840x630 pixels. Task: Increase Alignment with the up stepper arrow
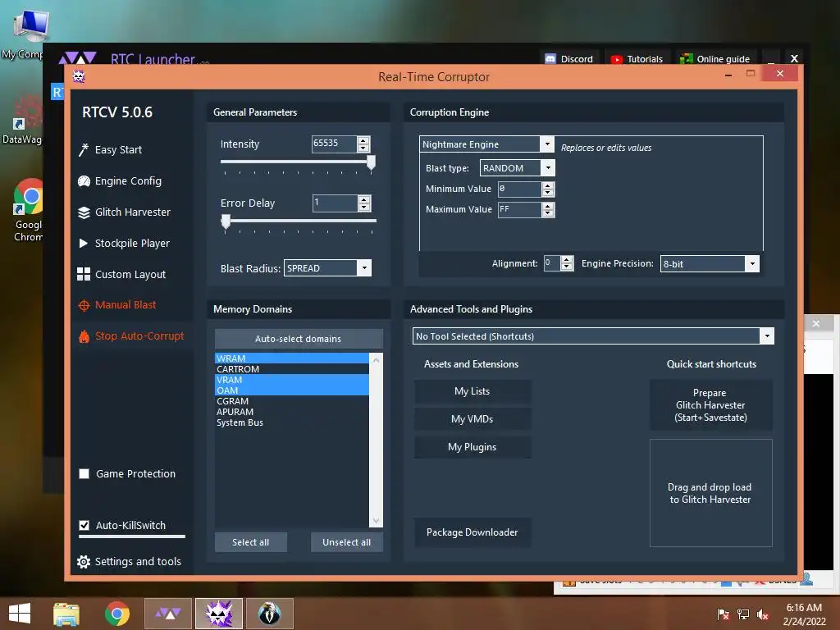coord(567,260)
